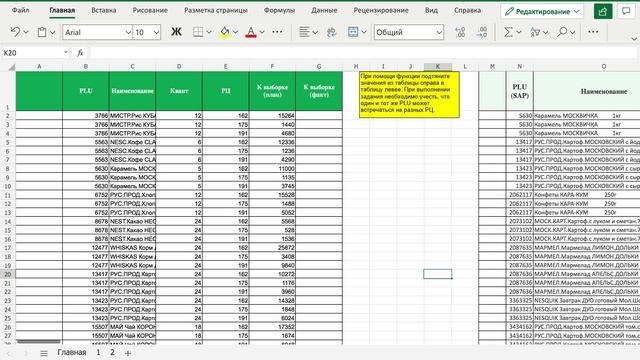Add a new sheet with plus

click(x=128, y=353)
